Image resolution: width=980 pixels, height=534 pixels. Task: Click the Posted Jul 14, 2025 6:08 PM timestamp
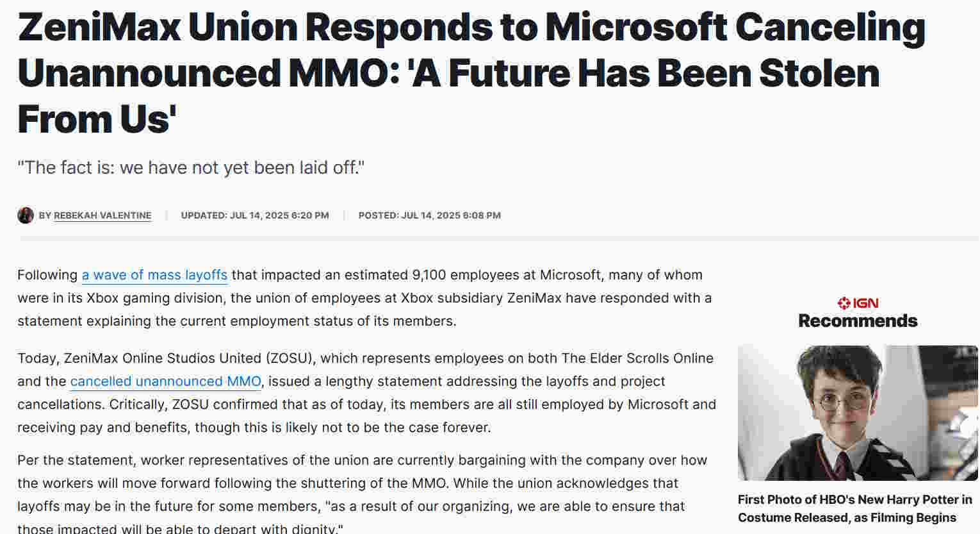[x=430, y=215]
